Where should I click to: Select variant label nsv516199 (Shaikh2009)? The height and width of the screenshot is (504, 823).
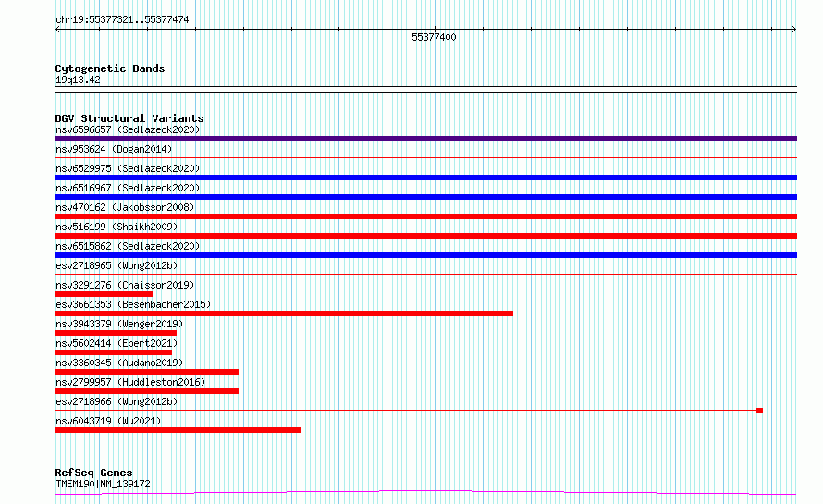tap(117, 227)
